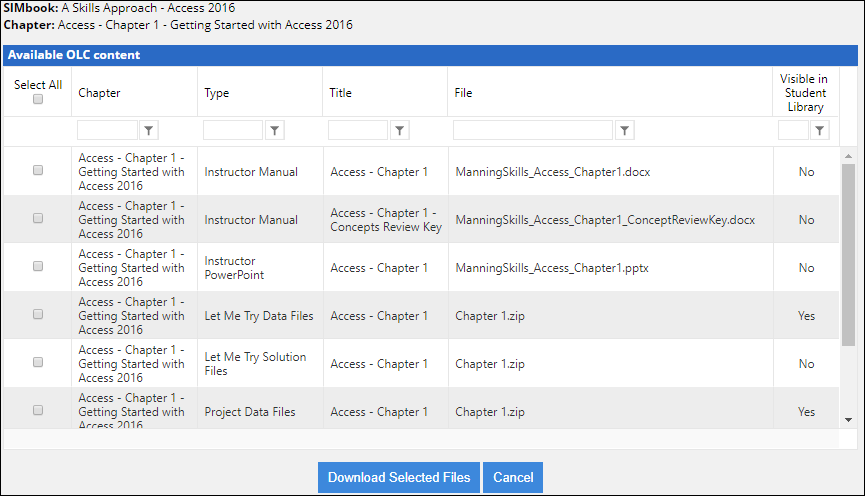Screen dimensions: 865x496
Task: Check the ConceptReviewKey.docx row checkbox
Action: [38, 218]
